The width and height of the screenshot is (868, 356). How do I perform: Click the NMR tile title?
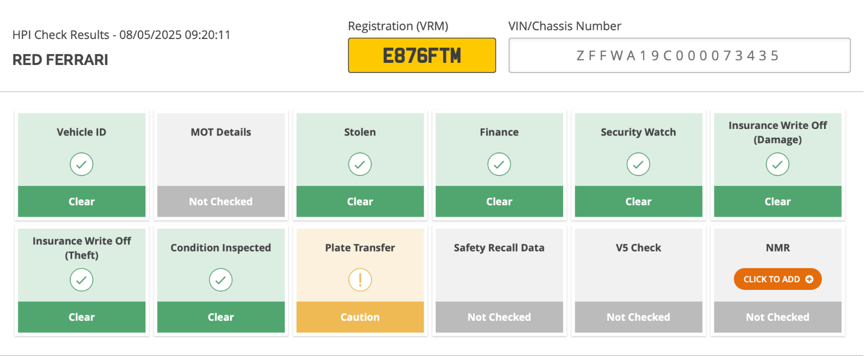click(777, 248)
